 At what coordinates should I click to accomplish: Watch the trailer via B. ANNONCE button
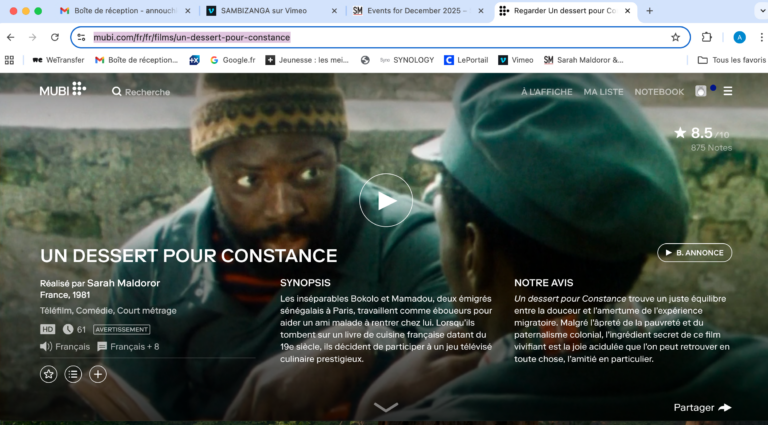click(x=694, y=253)
